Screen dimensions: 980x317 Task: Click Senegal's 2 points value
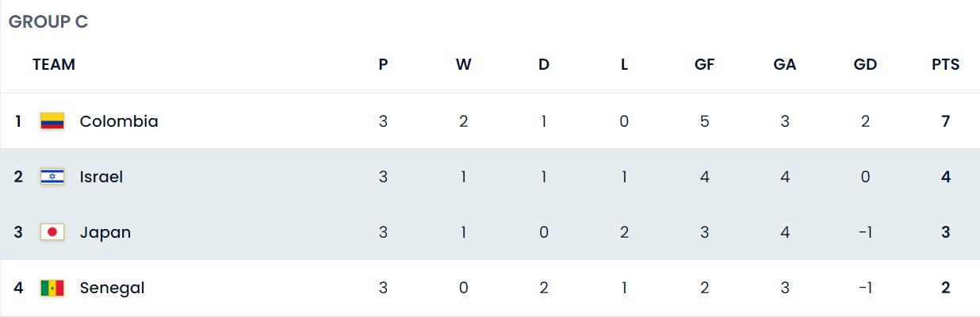click(946, 288)
